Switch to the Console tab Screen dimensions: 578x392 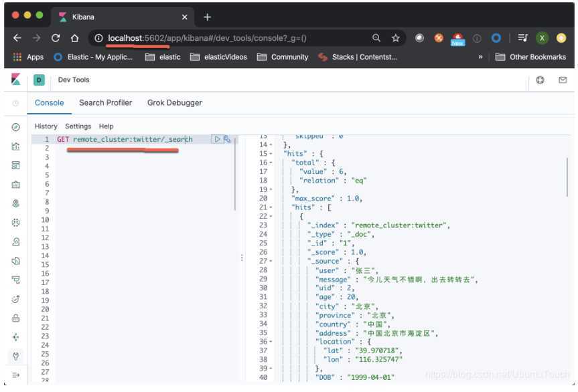(x=49, y=103)
